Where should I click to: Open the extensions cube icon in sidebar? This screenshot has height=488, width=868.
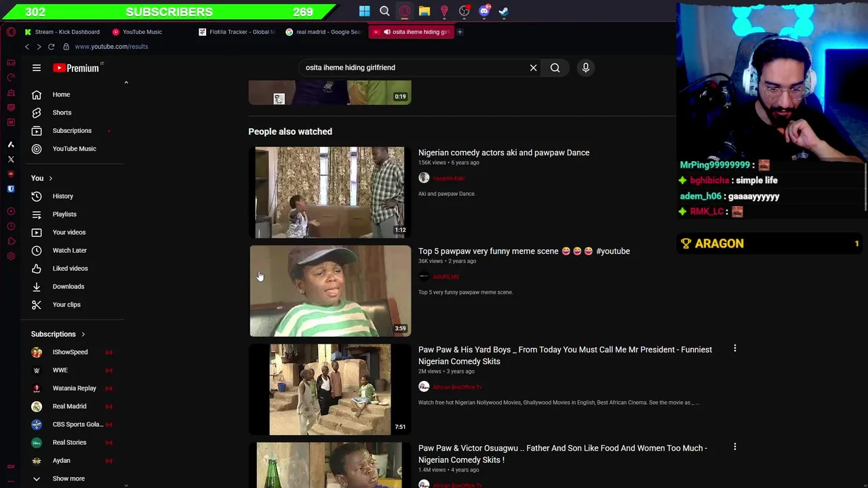pyautogui.click(x=11, y=241)
